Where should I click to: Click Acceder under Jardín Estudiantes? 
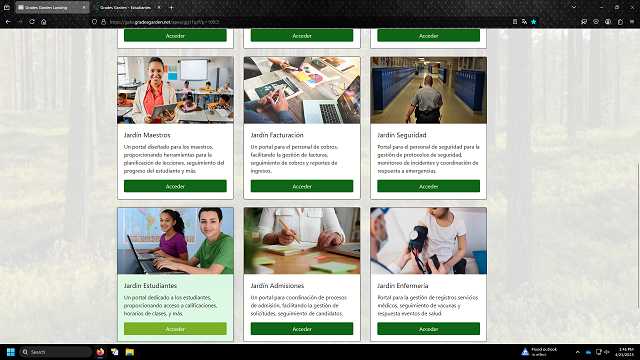(x=175, y=329)
